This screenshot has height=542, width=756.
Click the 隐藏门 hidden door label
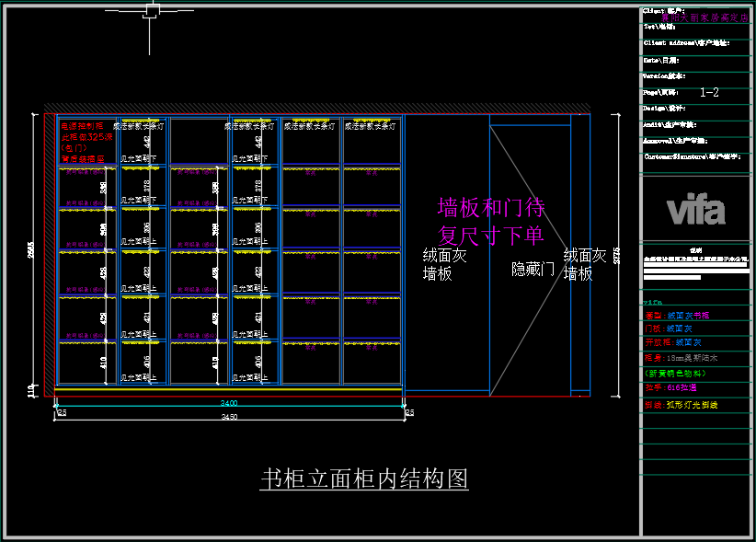pyautogui.click(x=533, y=270)
